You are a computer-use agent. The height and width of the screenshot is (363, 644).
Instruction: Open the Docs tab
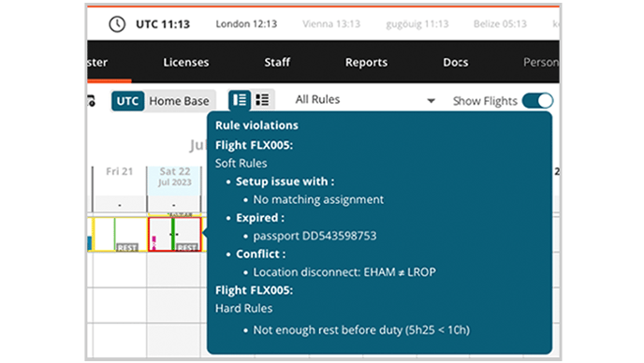(x=456, y=63)
